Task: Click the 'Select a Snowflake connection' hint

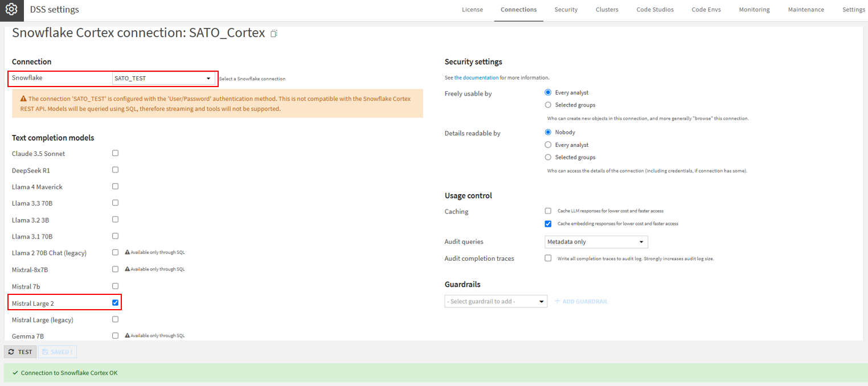Action: click(x=252, y=79)
